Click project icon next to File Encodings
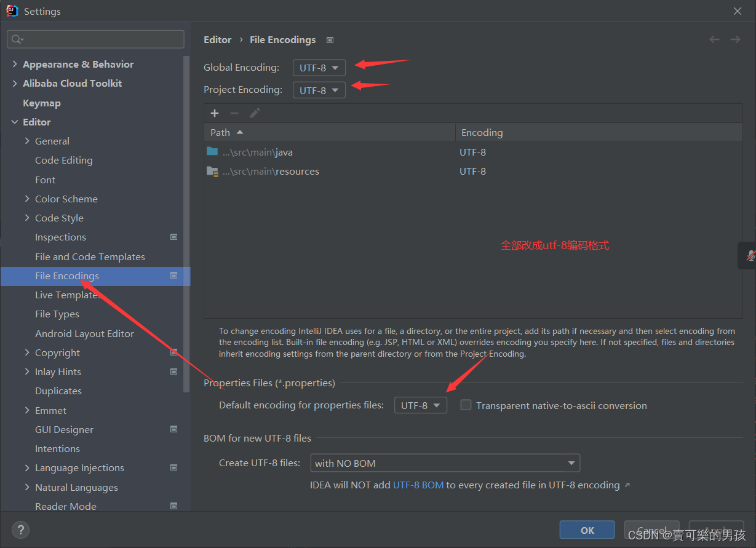The width and height of the screenshot is (756, 548). tap(173, 276)
